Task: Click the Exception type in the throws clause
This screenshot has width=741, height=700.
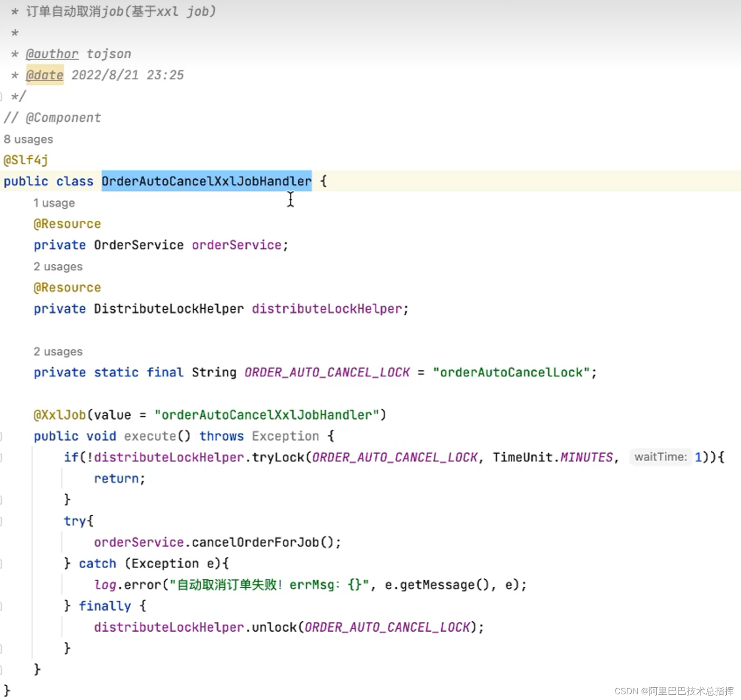Action: (286, 436)
